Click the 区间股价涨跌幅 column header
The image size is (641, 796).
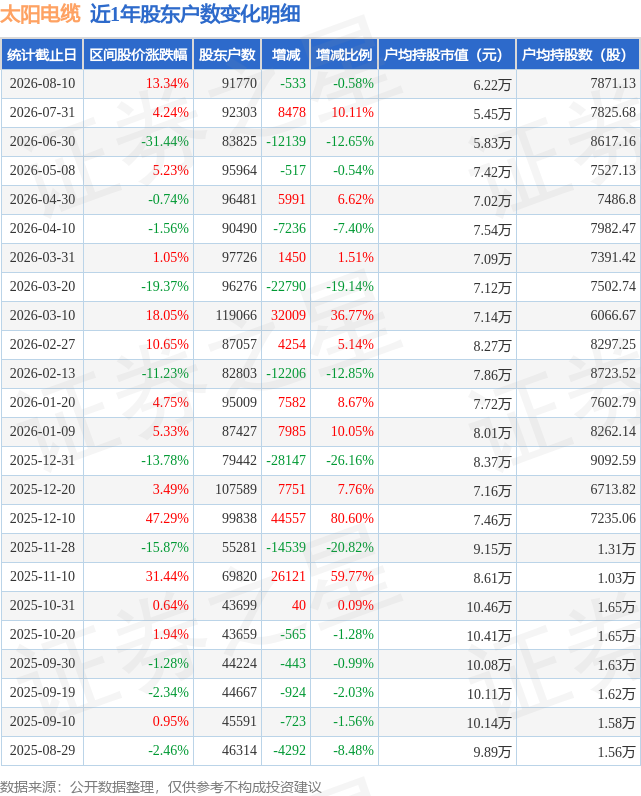point(138,54)
